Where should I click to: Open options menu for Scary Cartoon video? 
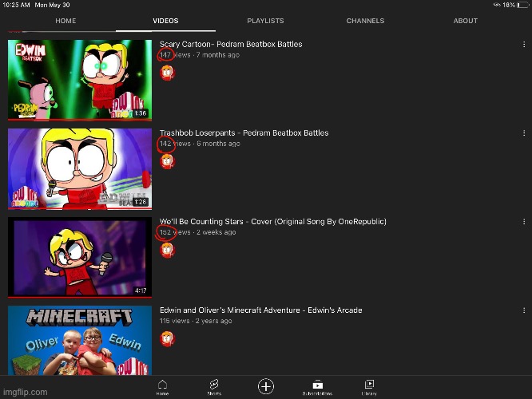pyautogui.click(x=524, y=45)
